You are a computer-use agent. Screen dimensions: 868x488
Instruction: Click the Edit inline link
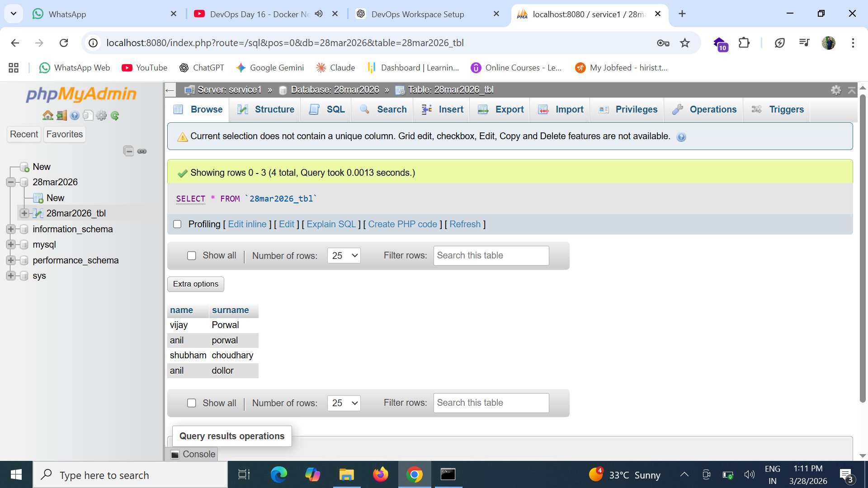pyautogui.click(x=247, y=224)
